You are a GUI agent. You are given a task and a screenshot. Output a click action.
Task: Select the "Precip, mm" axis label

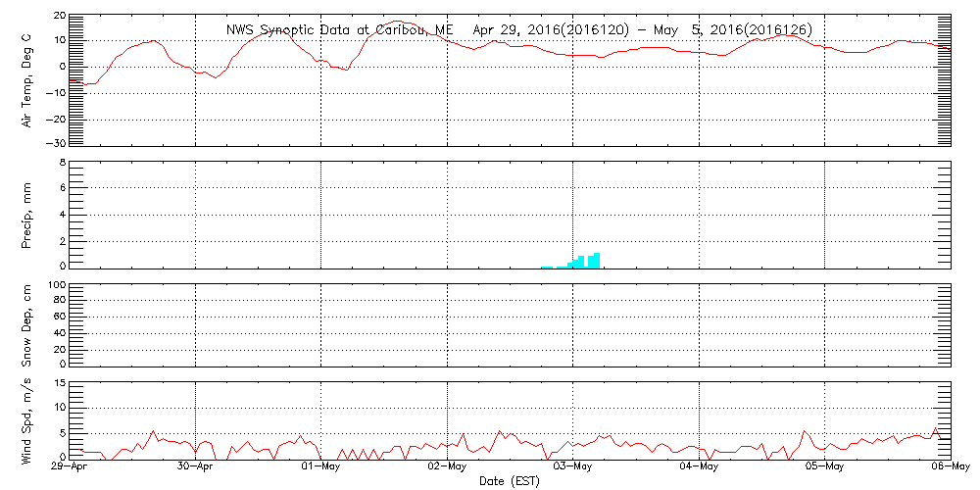[27, 214]
